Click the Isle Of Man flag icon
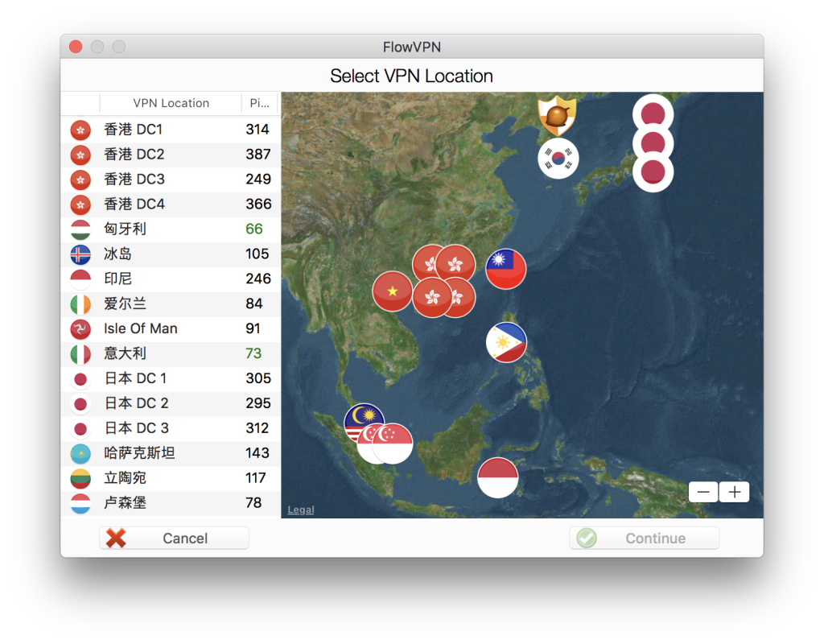Screen dimensions: 824x644 (80, 328)
